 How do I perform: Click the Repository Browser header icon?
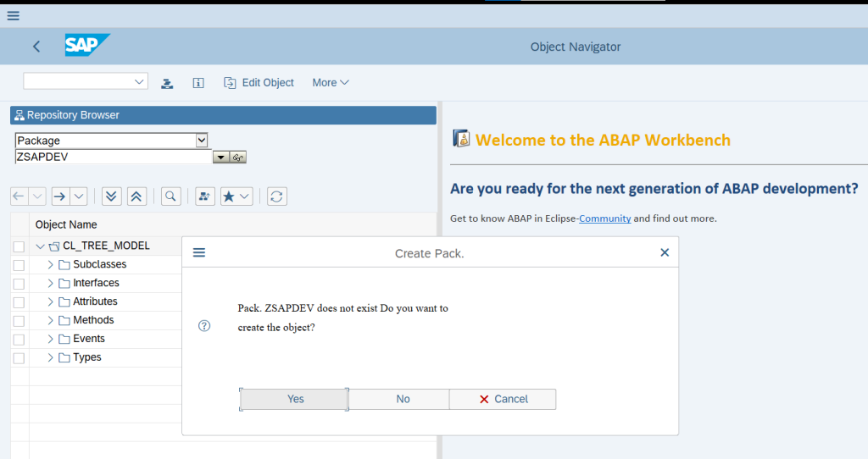tap(19, 115)
